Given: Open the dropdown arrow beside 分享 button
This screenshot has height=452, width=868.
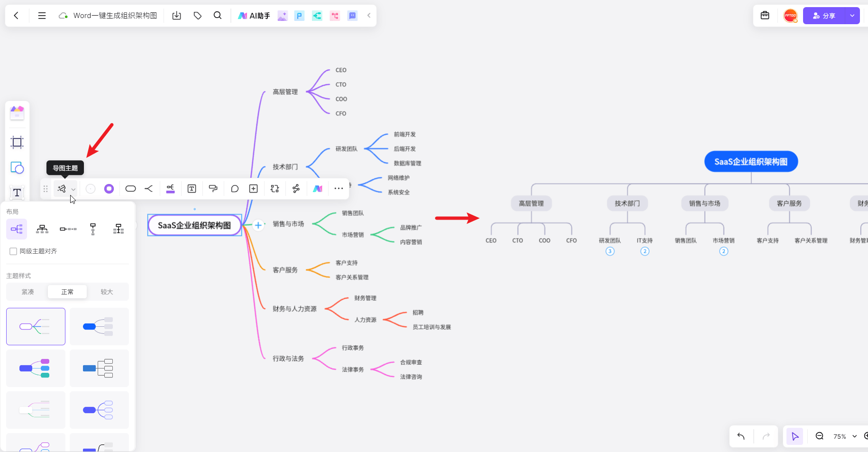Looking at the screenshot, I should [x=852, y=16].
